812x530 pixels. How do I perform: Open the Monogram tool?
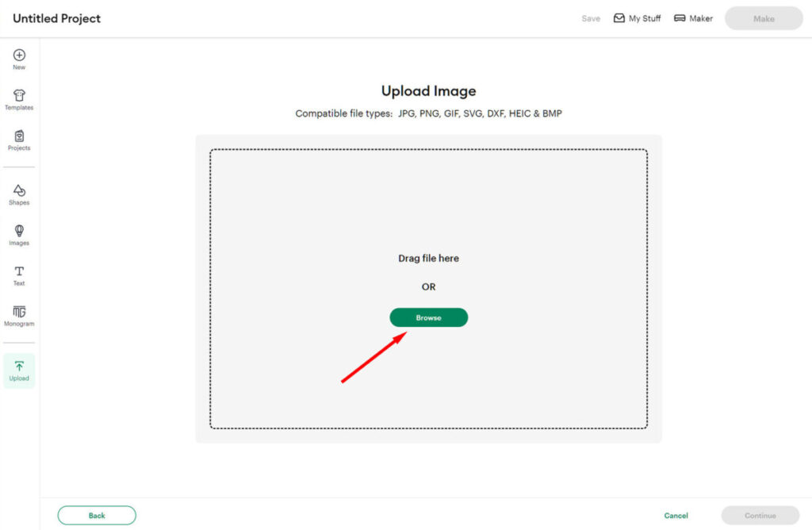pos(19,313)
